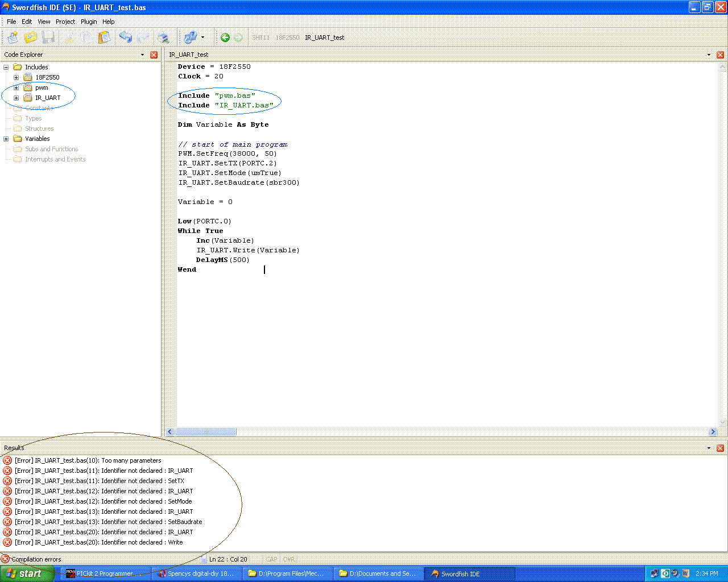Click the faded green forward arrow
Screen dimensions: 728x582
[238, 38]
